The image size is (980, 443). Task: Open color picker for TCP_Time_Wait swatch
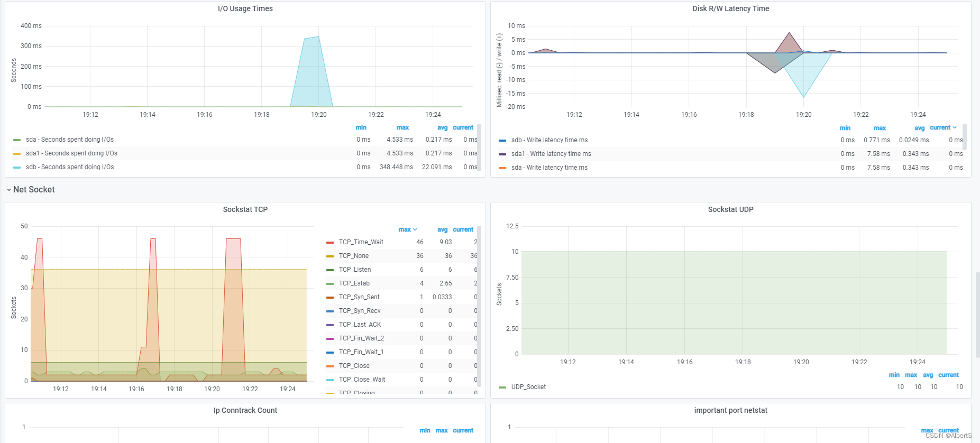click(330, 243)
